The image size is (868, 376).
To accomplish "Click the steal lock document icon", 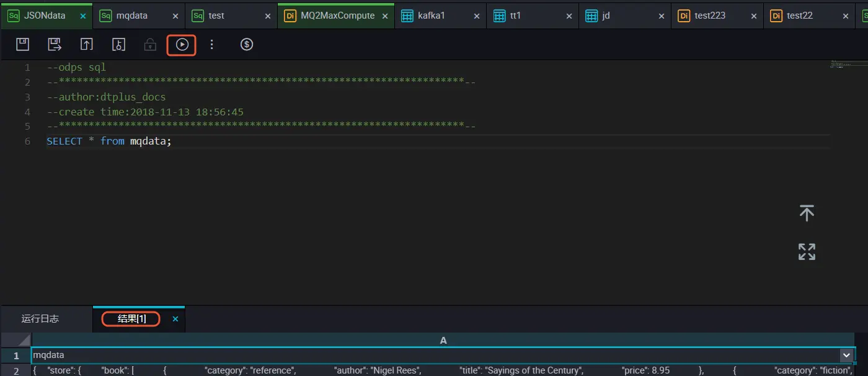I will [x=118, y=44].
